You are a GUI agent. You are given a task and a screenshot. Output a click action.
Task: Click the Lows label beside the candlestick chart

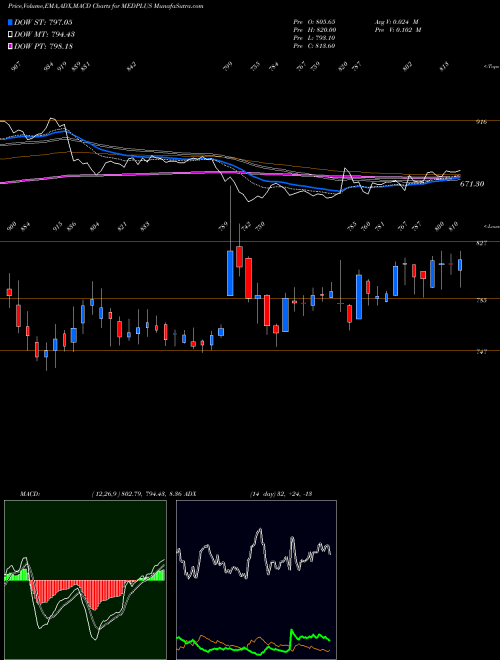tap(491, 226)
